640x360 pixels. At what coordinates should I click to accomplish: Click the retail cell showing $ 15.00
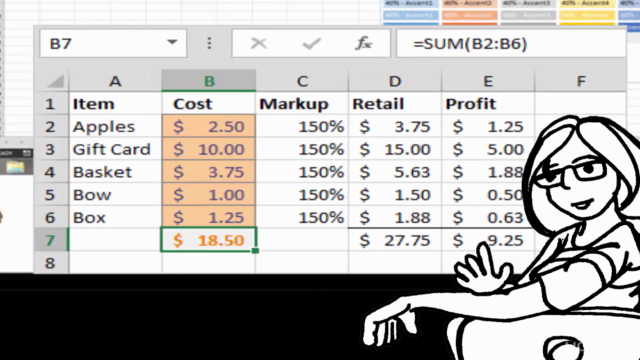point(395,149)
